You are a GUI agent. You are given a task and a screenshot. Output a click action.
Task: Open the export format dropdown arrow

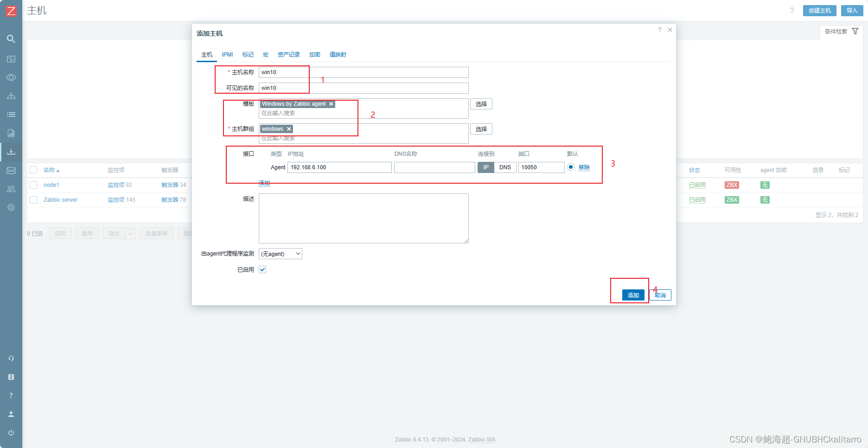click(x=130, y=233)
